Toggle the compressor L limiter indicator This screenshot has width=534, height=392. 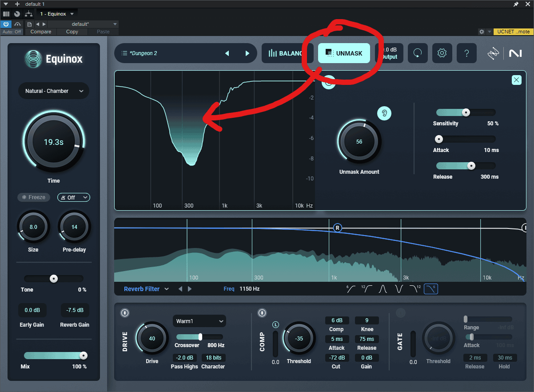pyautogui.click(x=275, y=325)
